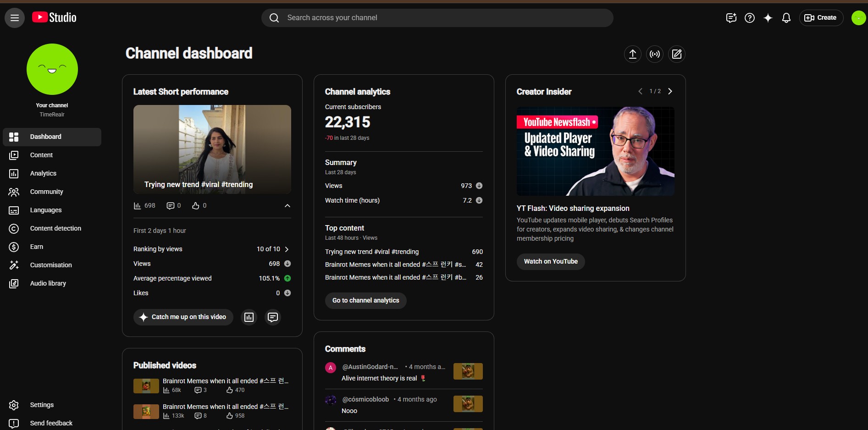Click the sparkle Ask Studio icon
The image size is (868, 430).
768,18
